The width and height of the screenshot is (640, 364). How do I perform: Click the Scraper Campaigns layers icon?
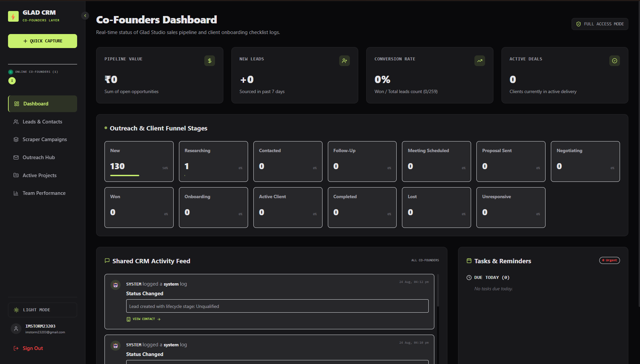(16, 139)
